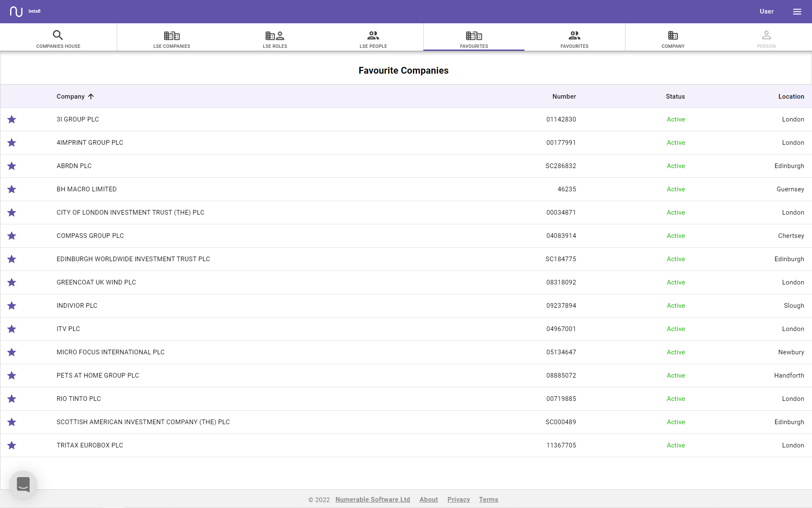Image resolution: width=812 pixels, height=508 pixels.
Task: Click the star next to PETS AT HOME GROUP
Action: [x=12, y=375]
